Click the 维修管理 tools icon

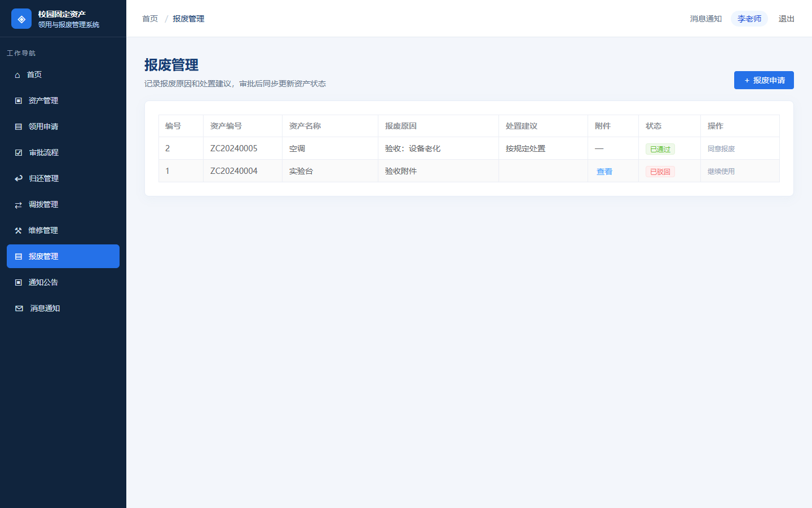pos(18,230)
